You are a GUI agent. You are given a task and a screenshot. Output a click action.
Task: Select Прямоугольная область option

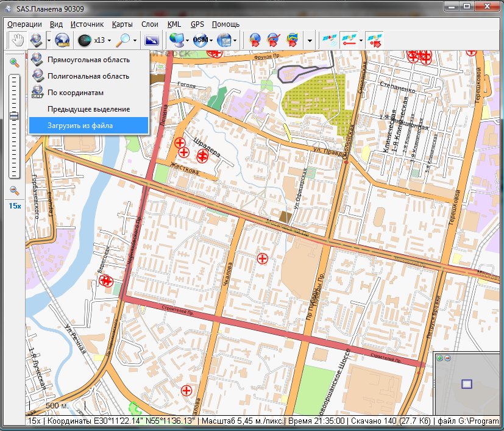[x=88, y=60]
